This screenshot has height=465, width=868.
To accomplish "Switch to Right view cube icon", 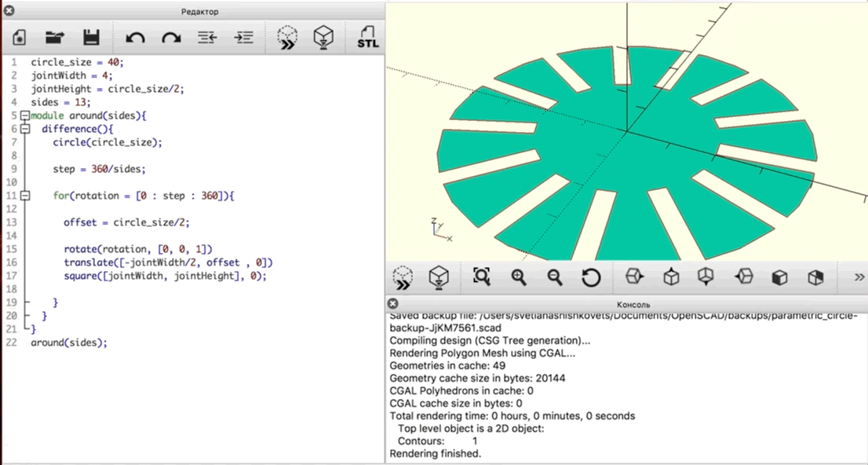I will coord(634,276).
